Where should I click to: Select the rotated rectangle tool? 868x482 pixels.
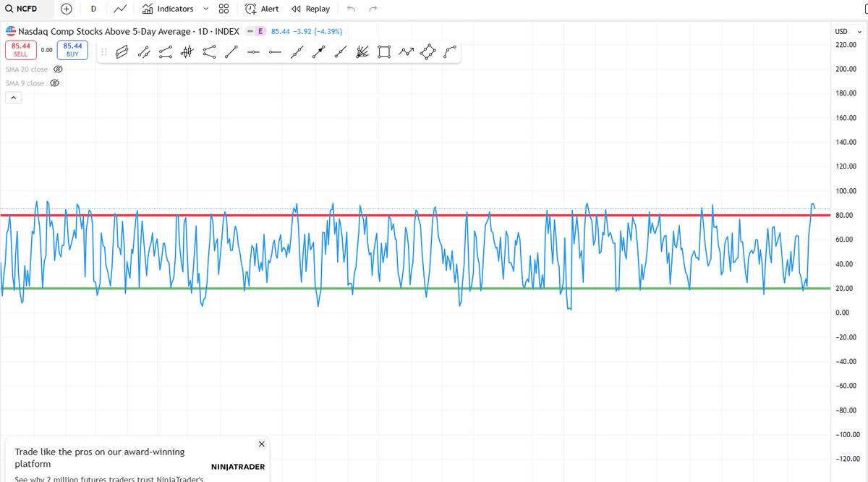428,52
